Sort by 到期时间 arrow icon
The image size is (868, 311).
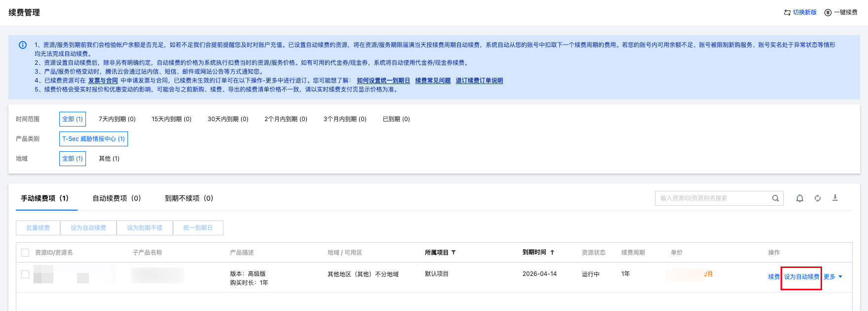[552, 252]
